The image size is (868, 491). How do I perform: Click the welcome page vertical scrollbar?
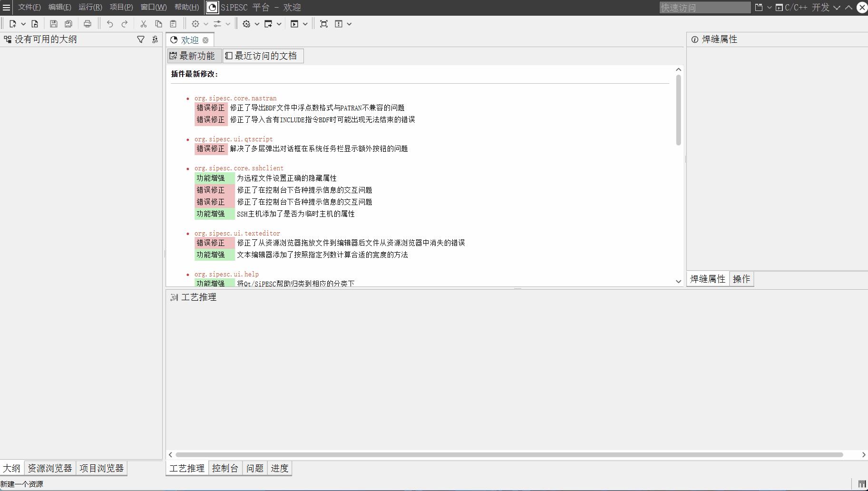[678, 110]
